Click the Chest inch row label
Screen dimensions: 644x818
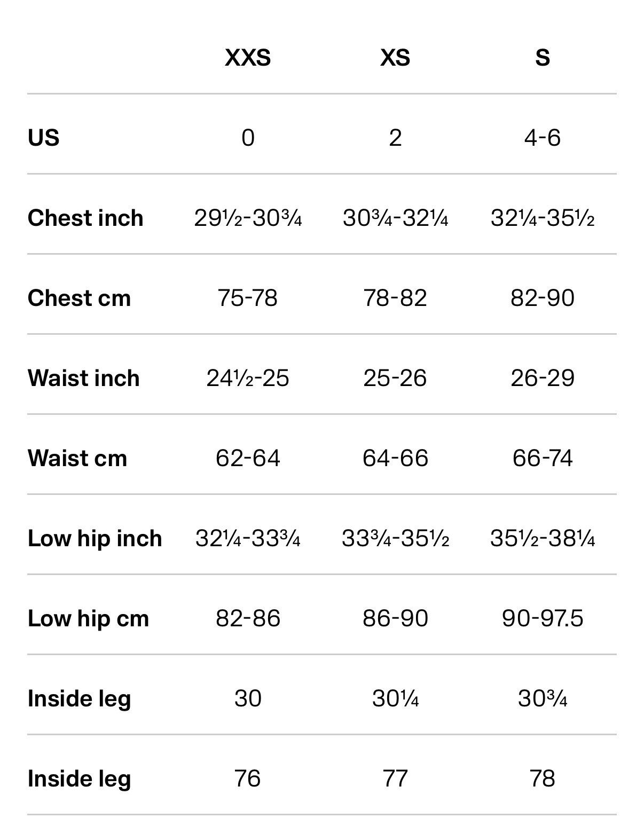click(x=85, y=218)
